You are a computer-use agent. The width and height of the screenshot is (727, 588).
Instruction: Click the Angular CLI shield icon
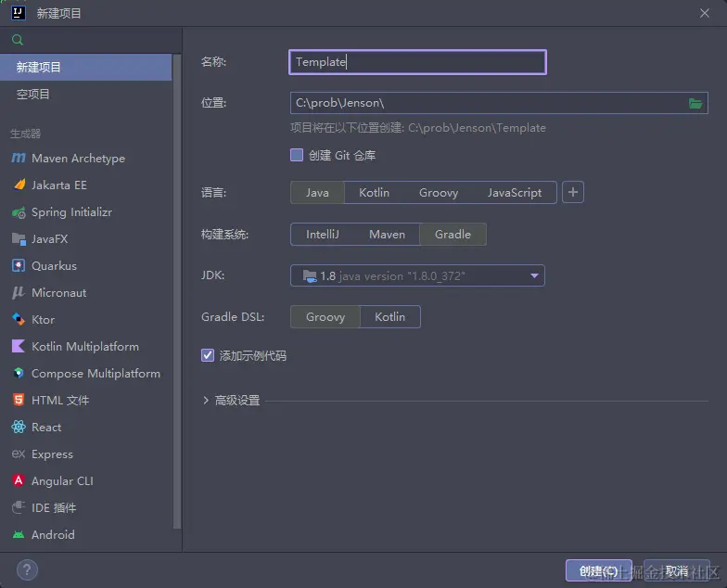click(19, 480)
